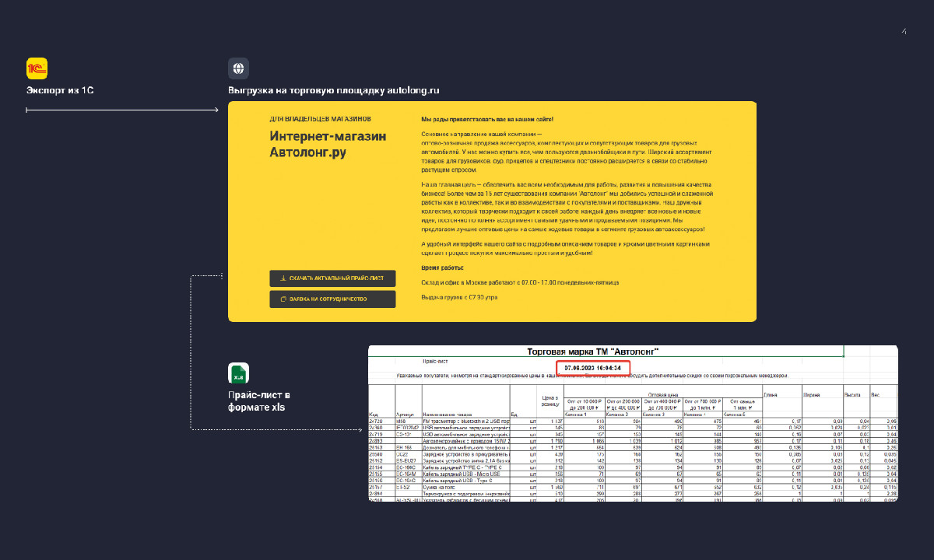Click 'Заявка на сотрудничество' button

(332, 299)
